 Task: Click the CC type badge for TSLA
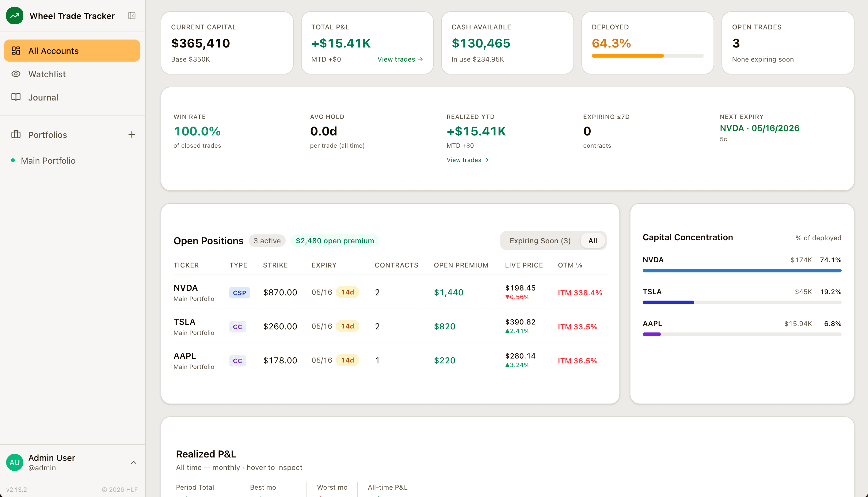click(x=238, y=327)
